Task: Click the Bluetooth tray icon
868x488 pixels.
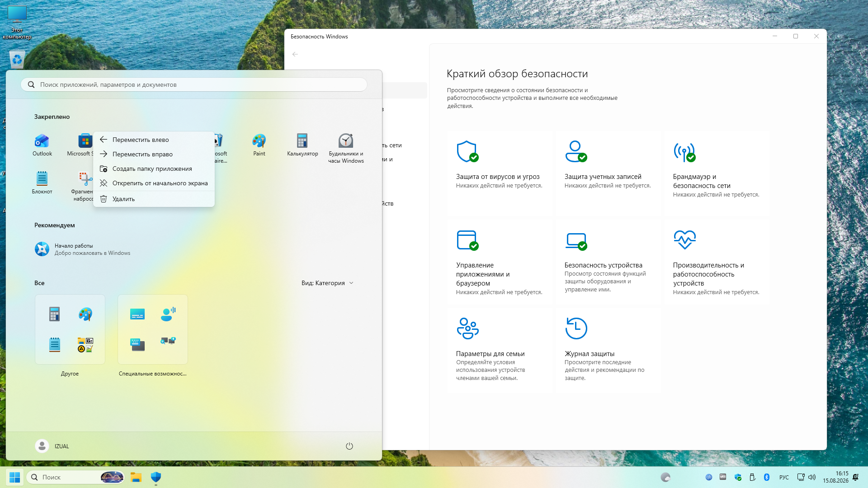Action: point(767,477)
